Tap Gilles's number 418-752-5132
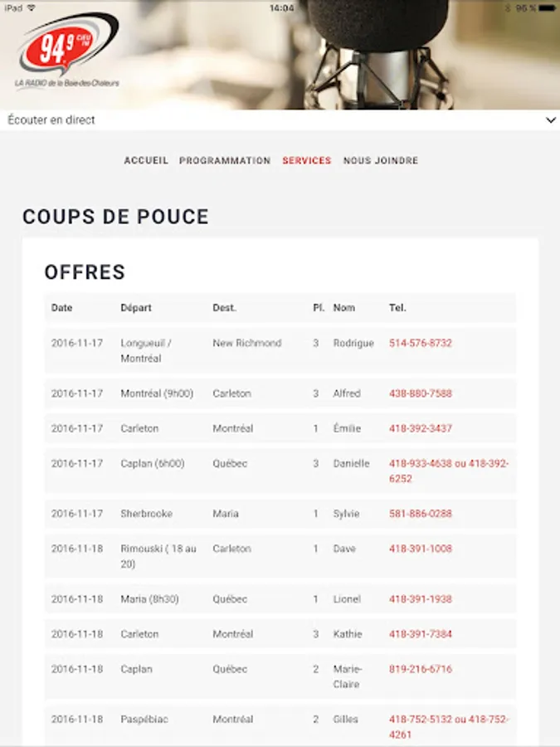 (421, 720)
